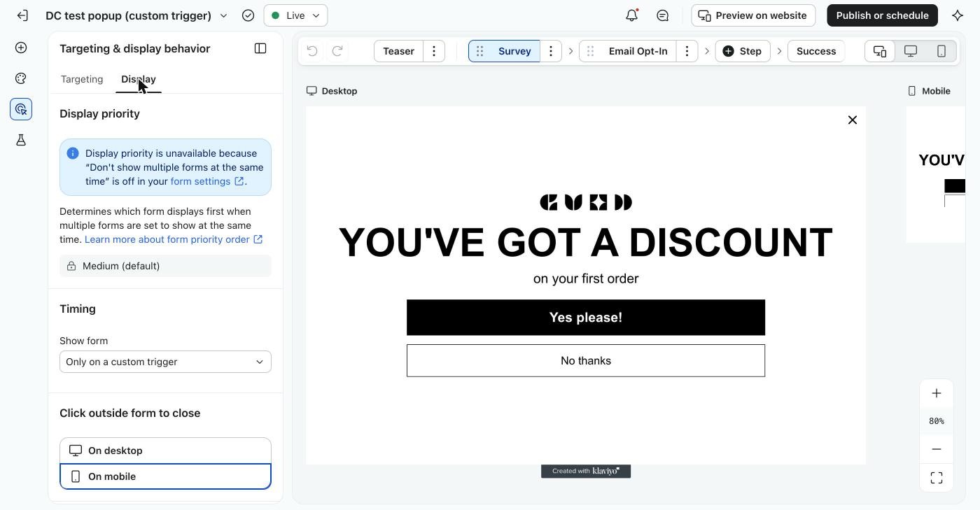The width and height of the screenshot is (980, 510).
Task: Collapse the side panel via layout icon
Action: coord(260,48)
